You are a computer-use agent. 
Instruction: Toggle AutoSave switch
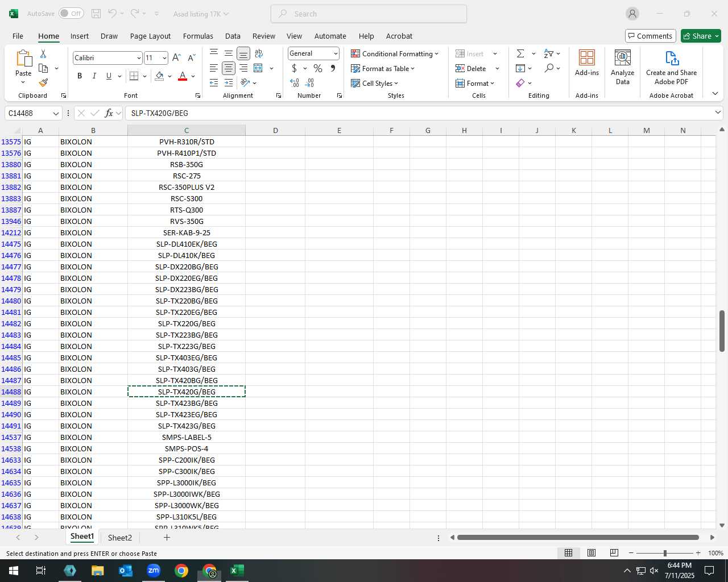(71, 14)
